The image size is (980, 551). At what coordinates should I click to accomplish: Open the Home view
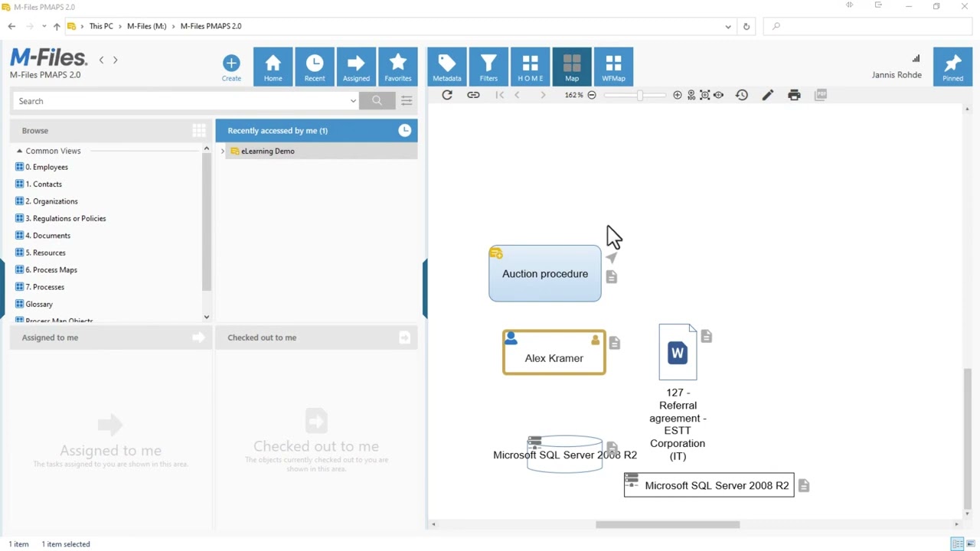(x=273, y=67)
